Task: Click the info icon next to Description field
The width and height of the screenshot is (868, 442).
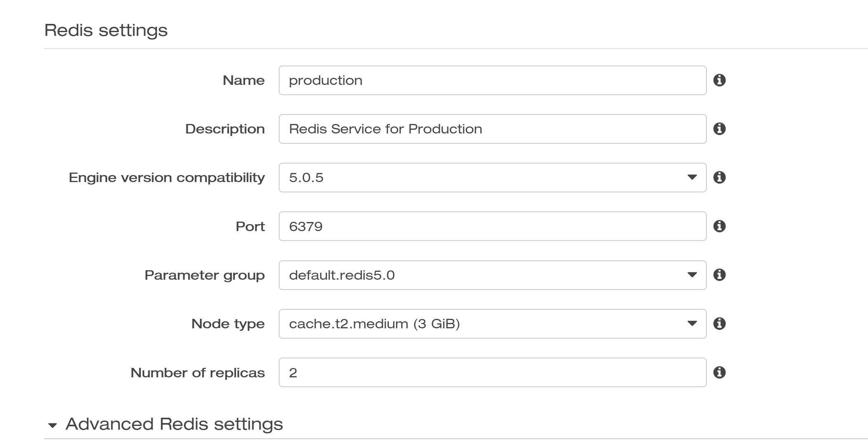Action: point(719,129)
